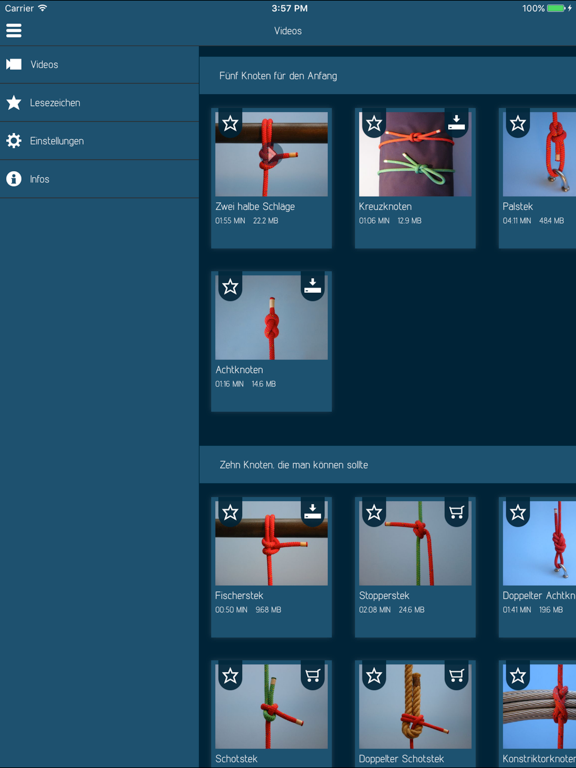Buy Stopperstek via the cart icon

(x=456, y=512)
